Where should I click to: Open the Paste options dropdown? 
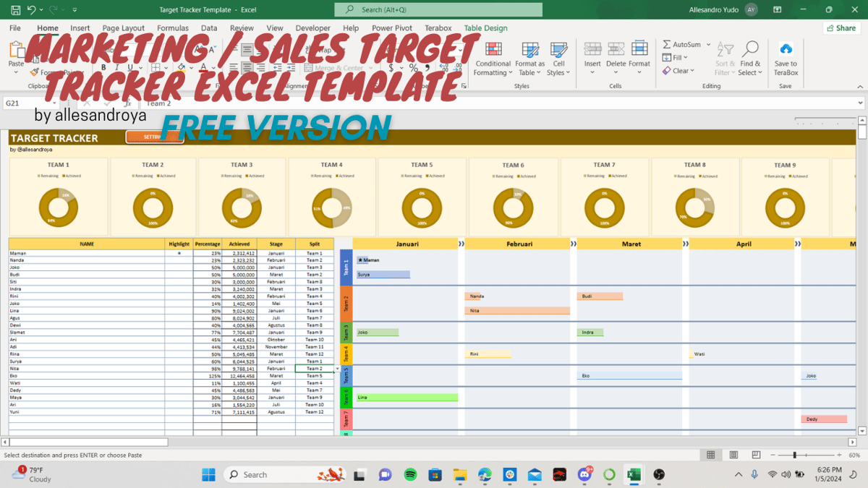coord(16,72)
